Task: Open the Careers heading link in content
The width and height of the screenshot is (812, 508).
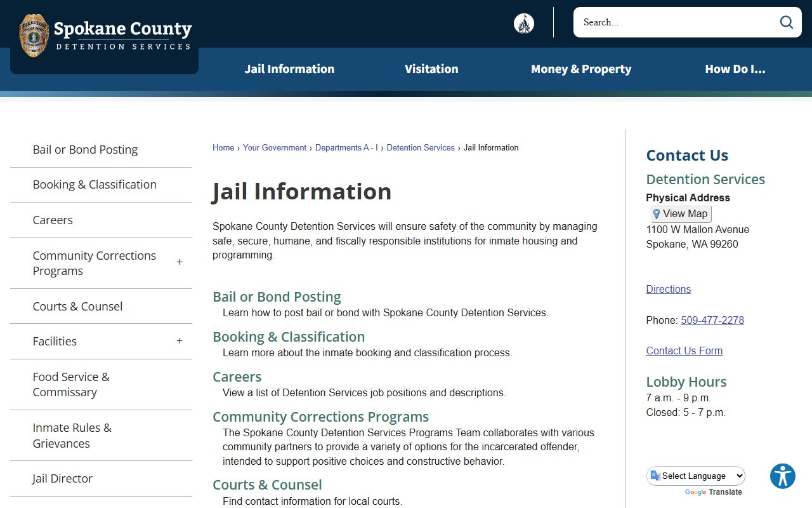Action: pyautogui.click(x=237, y=377)
